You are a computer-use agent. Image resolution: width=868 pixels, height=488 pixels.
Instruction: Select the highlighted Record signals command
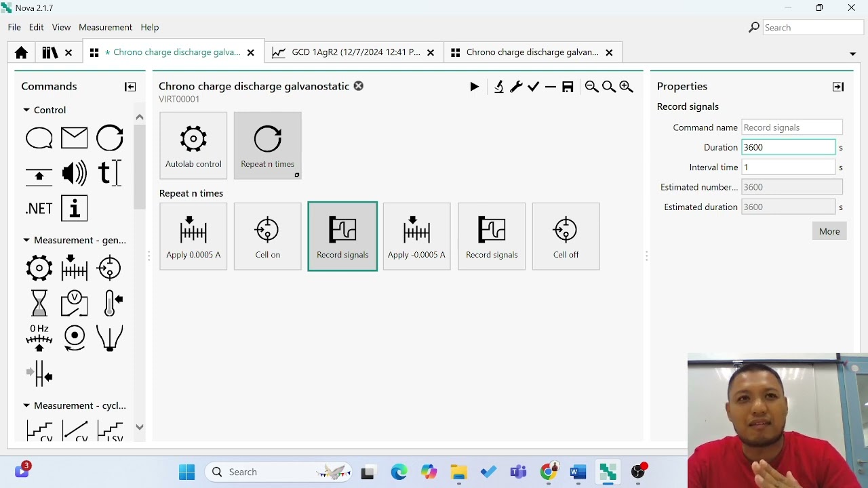pyautogui.click(x=342, y=237)
